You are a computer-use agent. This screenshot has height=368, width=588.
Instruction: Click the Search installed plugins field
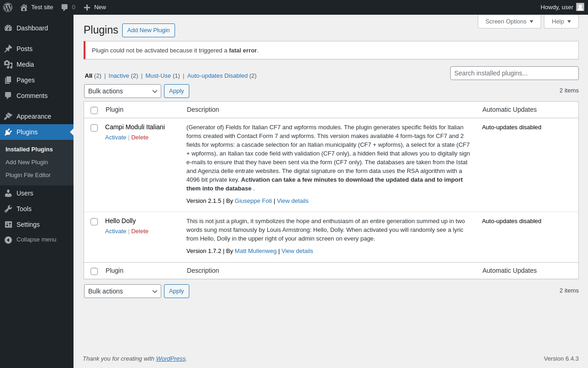[x=514, y=73]
